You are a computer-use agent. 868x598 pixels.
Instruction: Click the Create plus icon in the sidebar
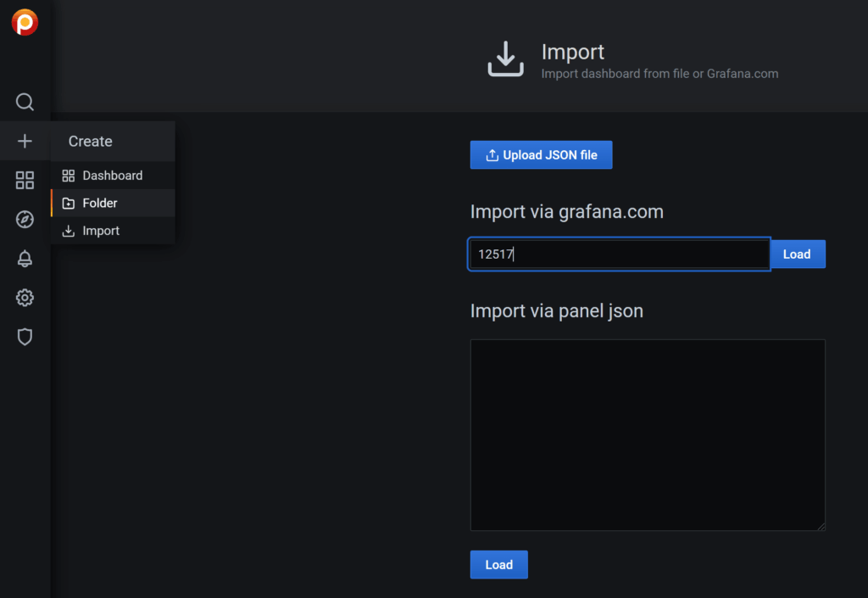pyautogui.click(x=25, y=141)
